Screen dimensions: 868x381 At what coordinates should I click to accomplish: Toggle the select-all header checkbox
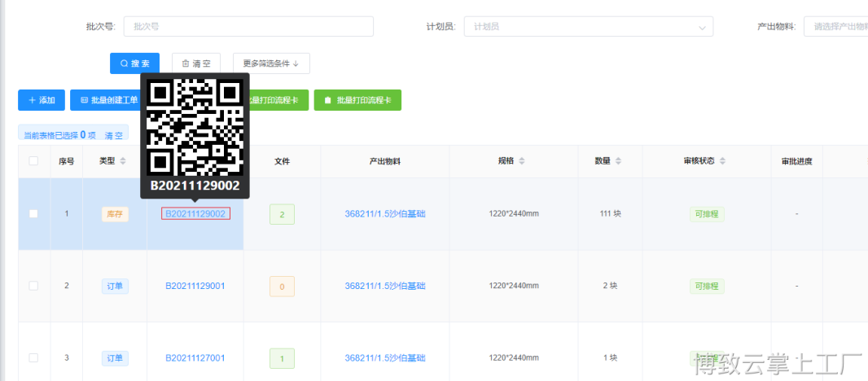pyautogui.click(x=33, y=161)
